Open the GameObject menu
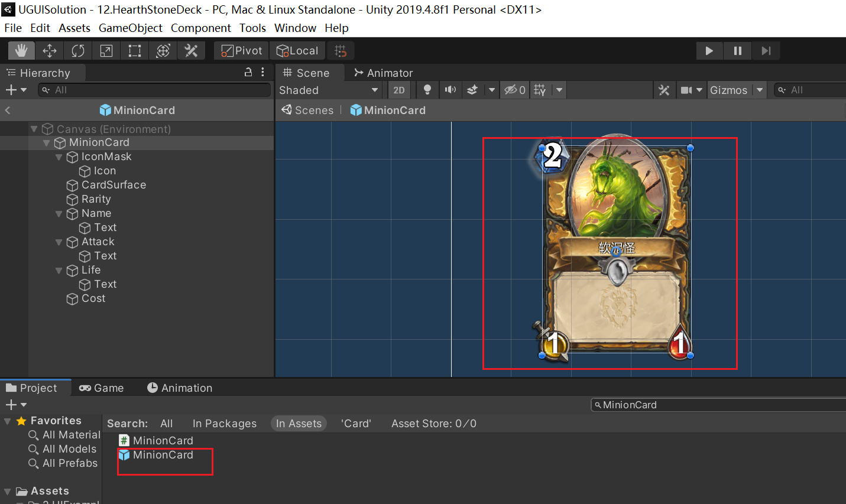The width and height of the screenshot is (846, 504). (x=130, y=28)
